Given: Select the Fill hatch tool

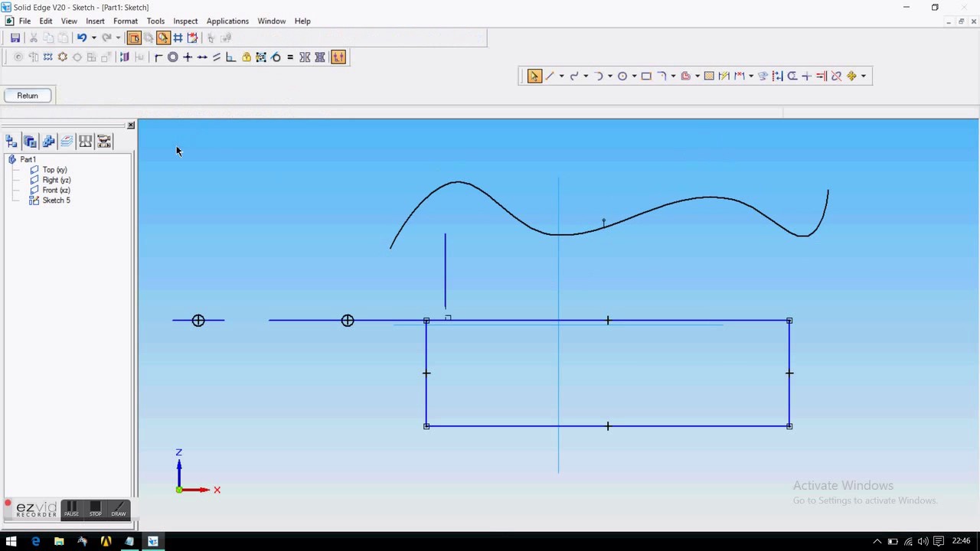Looking at the screenshot, I should [x=709, y=76].
